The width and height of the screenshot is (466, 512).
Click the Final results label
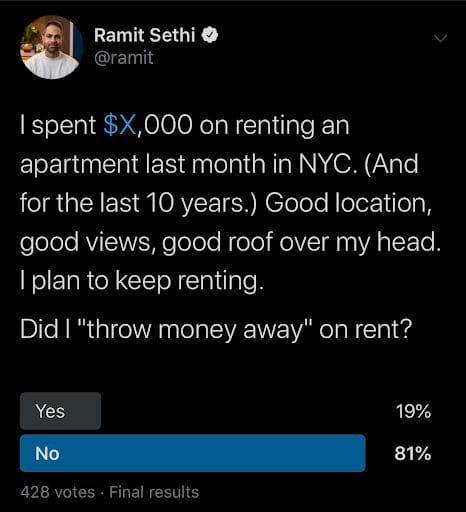(x=154, y=492)
